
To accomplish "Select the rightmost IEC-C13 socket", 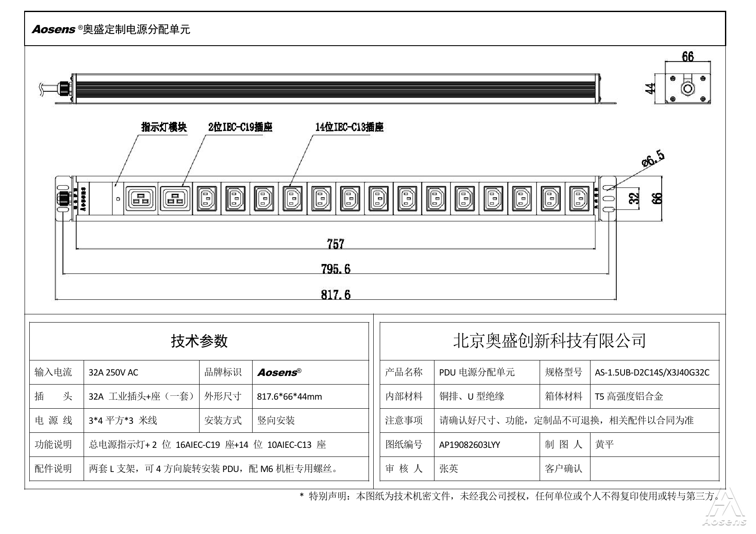I will 579,199.
